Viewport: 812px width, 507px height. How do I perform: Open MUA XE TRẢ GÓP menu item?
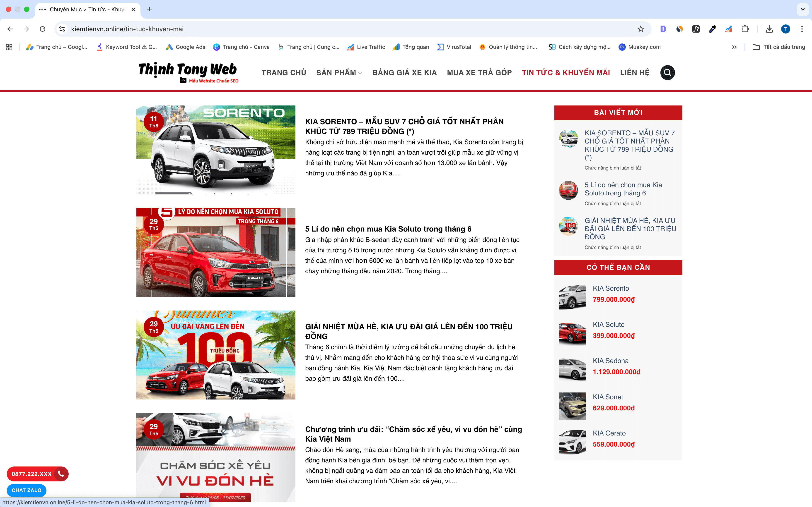(479, 72)
